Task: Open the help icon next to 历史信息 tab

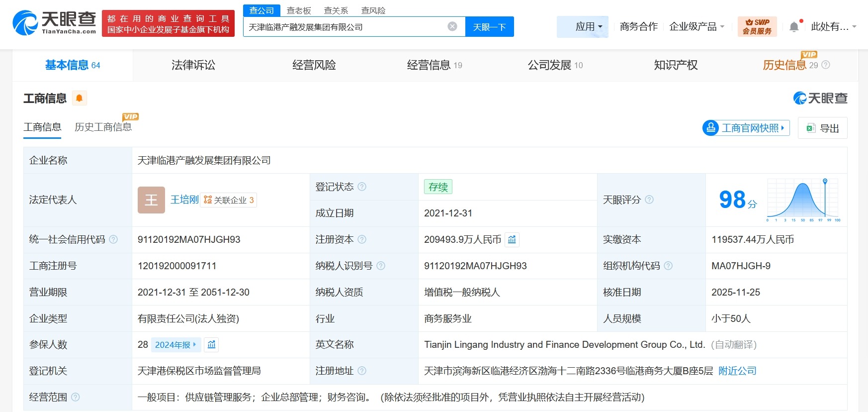Action: 826,65
